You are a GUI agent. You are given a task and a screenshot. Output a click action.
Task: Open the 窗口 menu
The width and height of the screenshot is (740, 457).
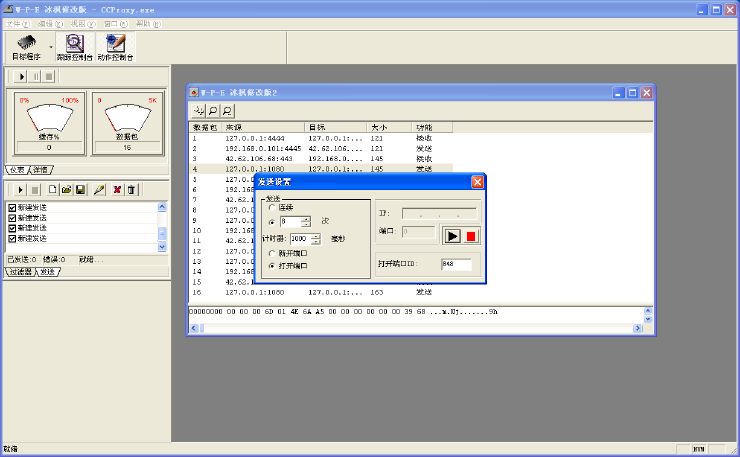tap(116, 24)
